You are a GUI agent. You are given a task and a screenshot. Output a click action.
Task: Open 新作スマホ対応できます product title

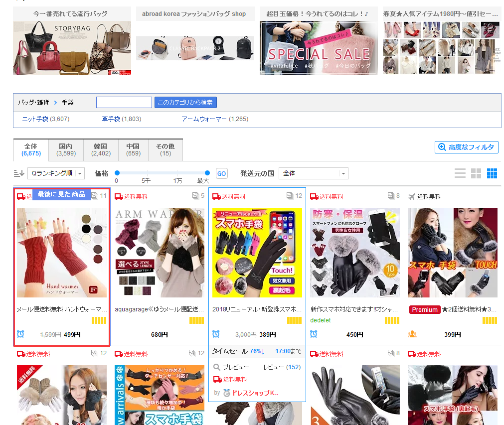354,309
